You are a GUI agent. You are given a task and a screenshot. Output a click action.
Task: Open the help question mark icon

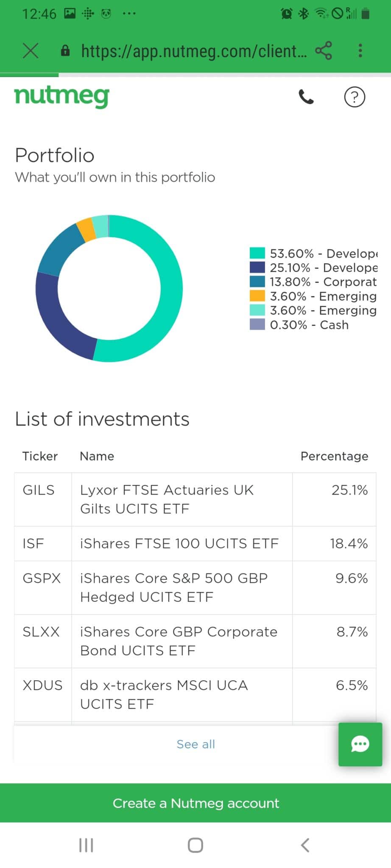click(354, 97)
